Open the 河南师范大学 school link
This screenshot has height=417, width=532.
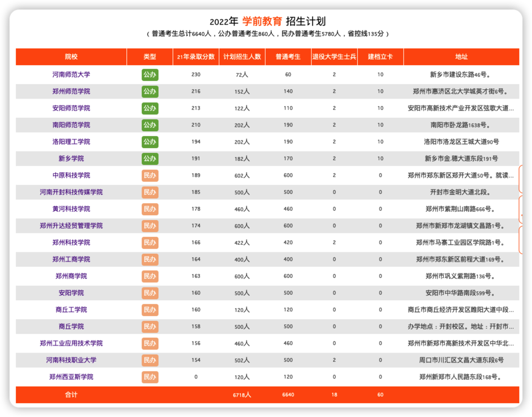pyautogui.click(x=71, y=75)
